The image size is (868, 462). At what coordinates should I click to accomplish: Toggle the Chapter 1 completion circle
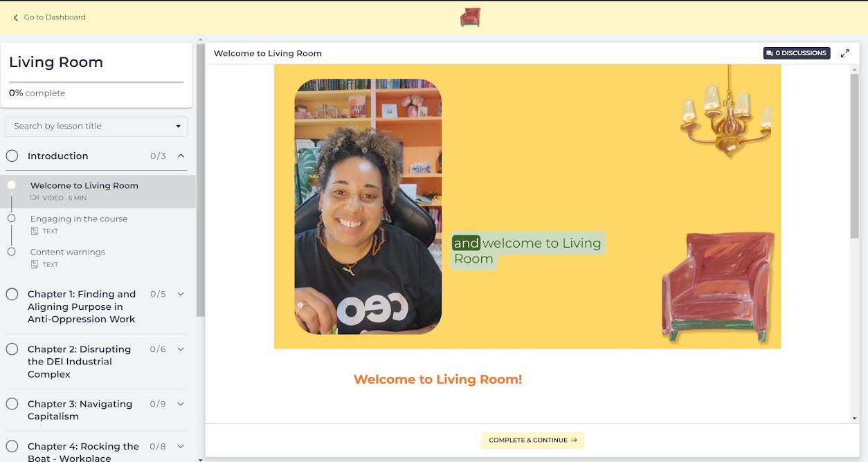12,294
